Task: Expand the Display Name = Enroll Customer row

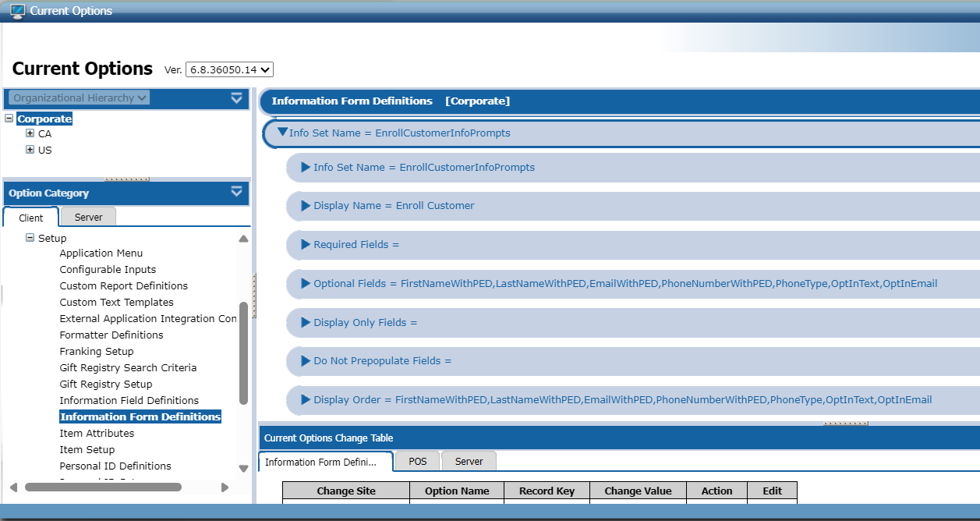Action: tap(306, 206)
